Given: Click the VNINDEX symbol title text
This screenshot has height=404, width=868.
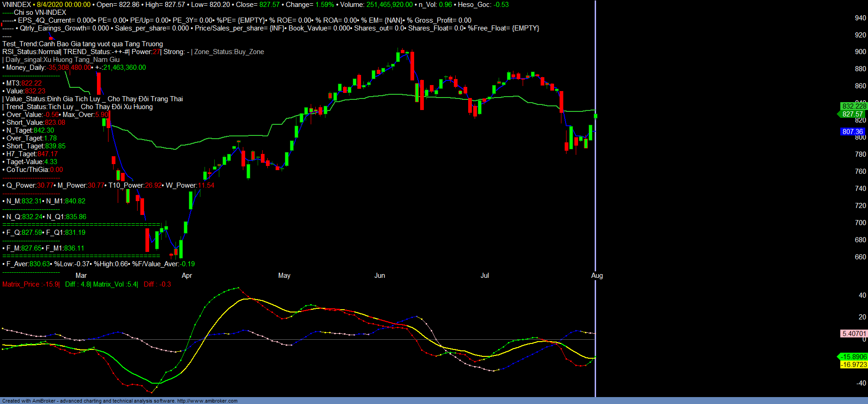Looking at the screenshot, I should [x=17, y=5].
